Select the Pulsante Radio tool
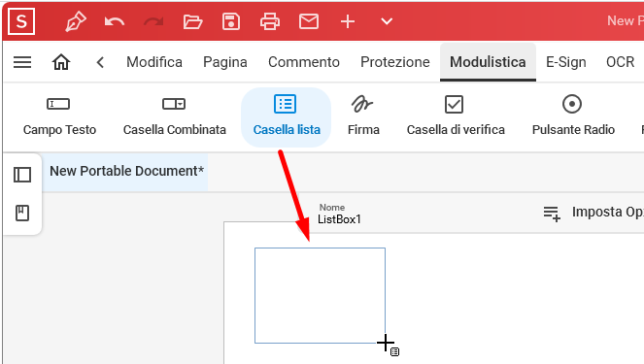The width and height of the screenshot is (644, 364). pyautogui.click(x=573, y=116)
